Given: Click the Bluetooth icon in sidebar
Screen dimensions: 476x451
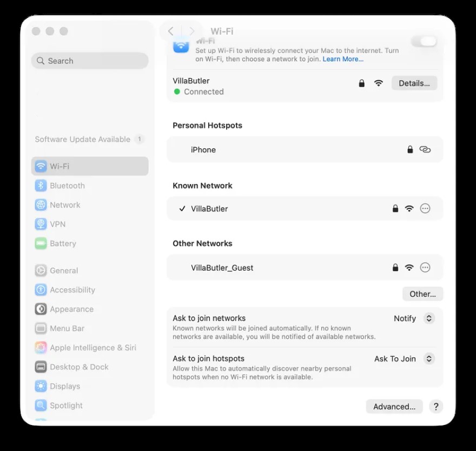Looking at the screenshot, I should pos(41,186).
